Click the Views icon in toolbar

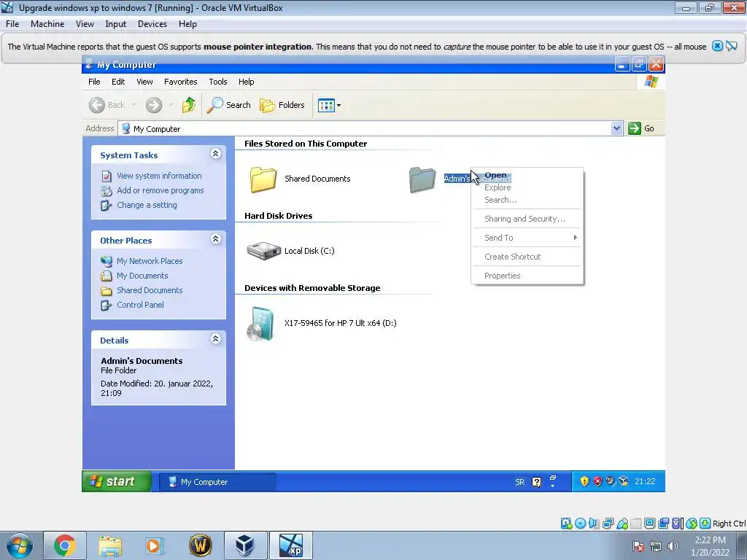[326, 105]
